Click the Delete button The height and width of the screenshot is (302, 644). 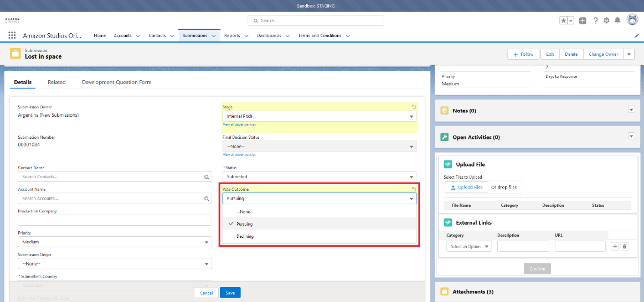(571, 54)
